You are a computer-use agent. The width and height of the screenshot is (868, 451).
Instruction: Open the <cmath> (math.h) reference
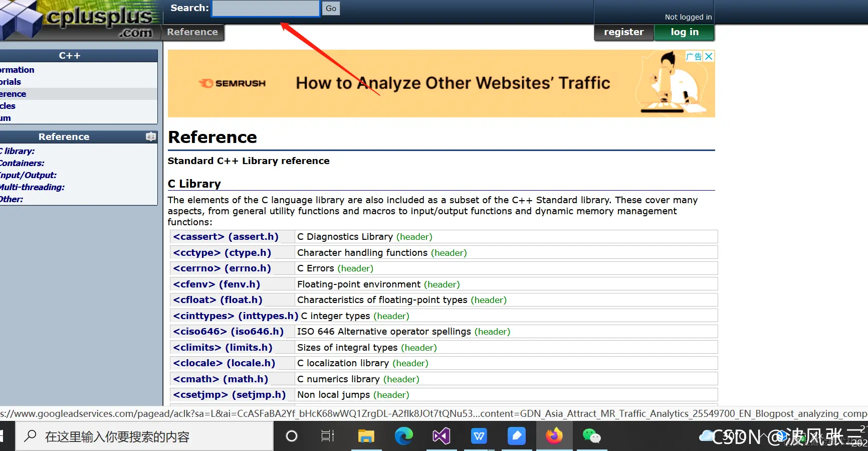pos(221,379)
